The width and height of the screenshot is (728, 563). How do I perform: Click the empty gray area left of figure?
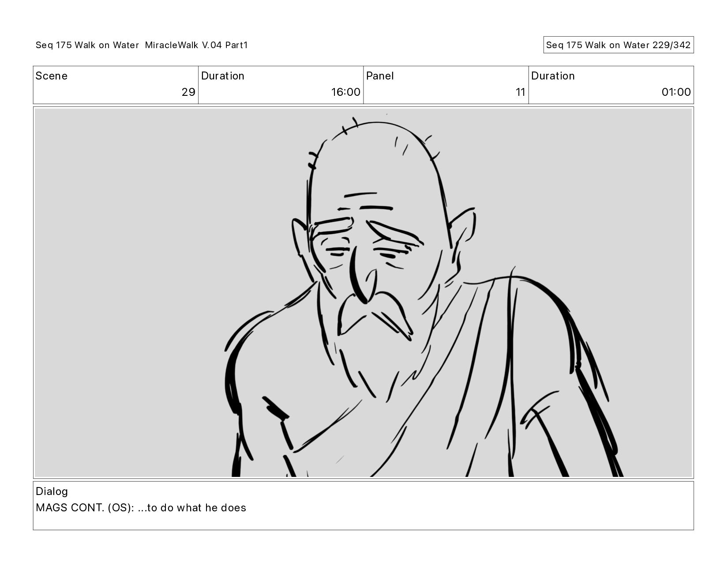pyautogui.click(x=128, y=291)
